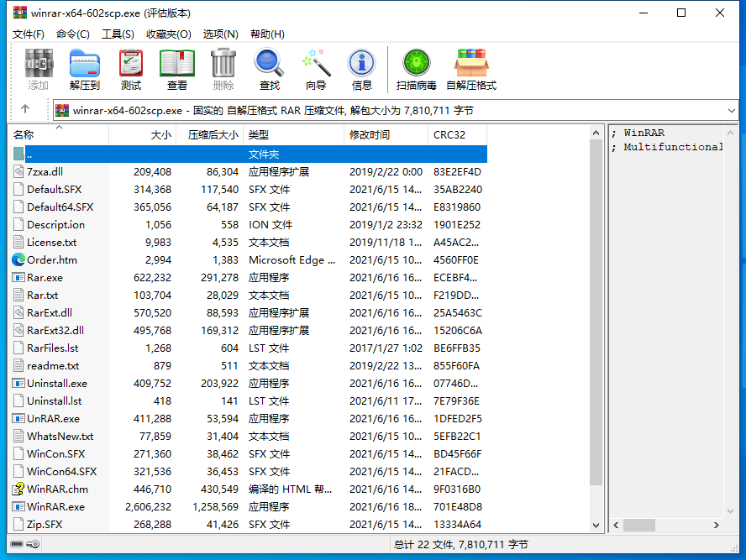Select the WhatsNew.txt file name
Screen dimensions: 746x560
tap(60, 436)
